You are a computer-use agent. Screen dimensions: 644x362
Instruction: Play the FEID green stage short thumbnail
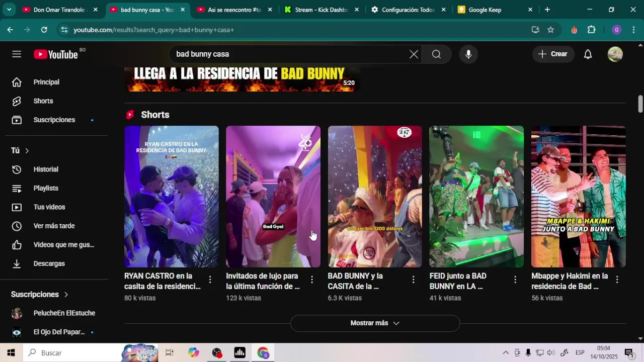(x=476, y=197)
